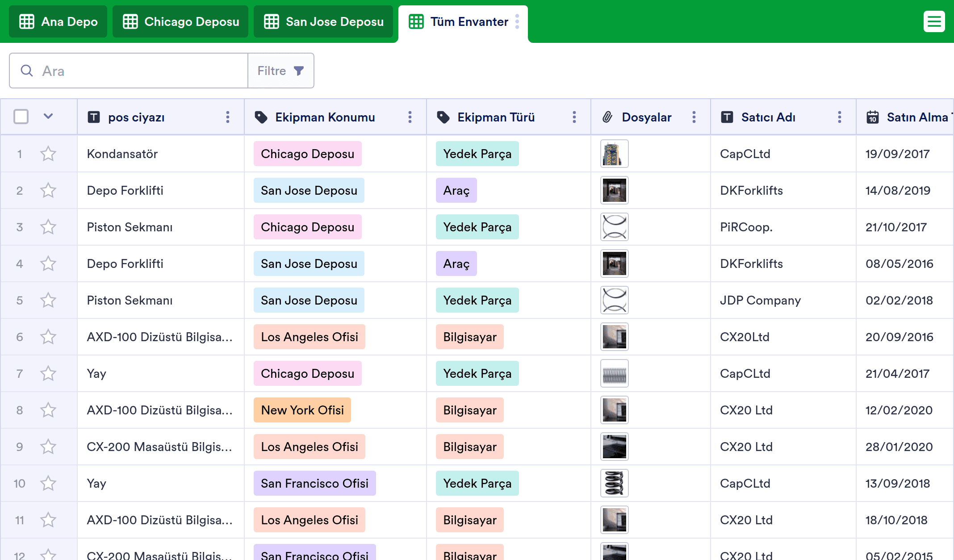Open Ekipman Türü column options menu

(x=574, y=117)
